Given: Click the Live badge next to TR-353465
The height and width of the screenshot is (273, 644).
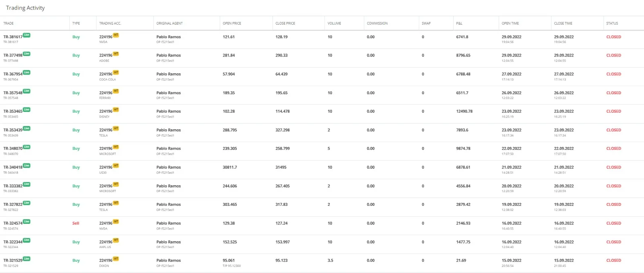Looking at the screenshot, I should click(x=27, y=110).
